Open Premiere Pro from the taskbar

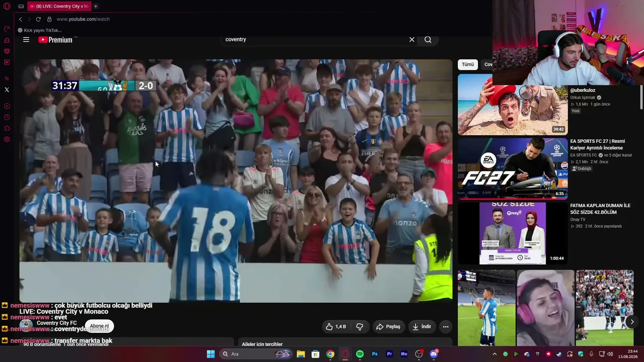coord(389,354)
